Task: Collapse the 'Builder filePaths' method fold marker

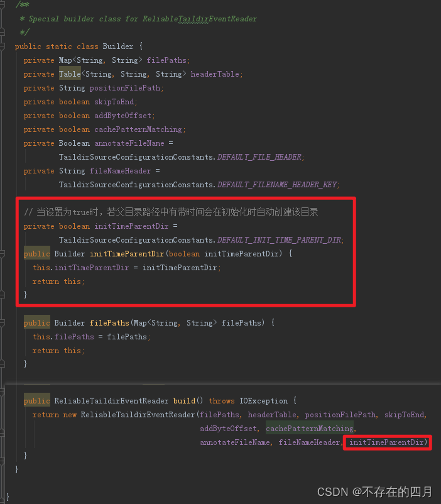Action: [x=2, y=323]
